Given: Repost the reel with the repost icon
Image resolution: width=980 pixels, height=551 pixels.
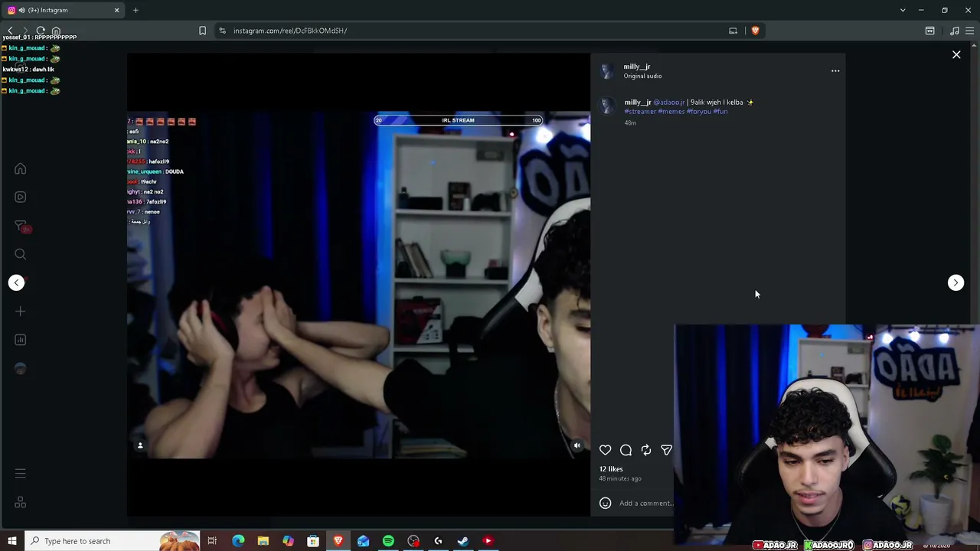Looking at the screenshot, I should pos(646,450).
